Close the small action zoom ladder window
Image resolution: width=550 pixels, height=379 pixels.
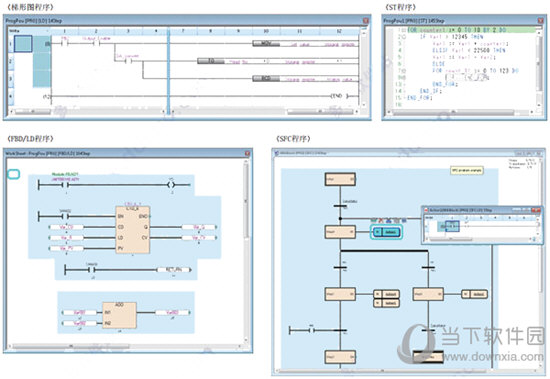(x=537, y=210)
